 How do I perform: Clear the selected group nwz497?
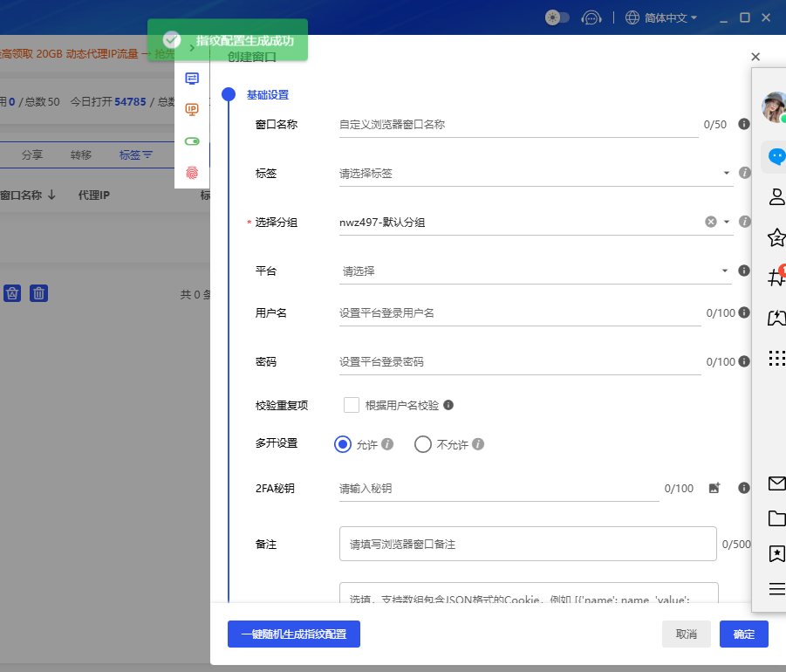[x=711, y=222]
